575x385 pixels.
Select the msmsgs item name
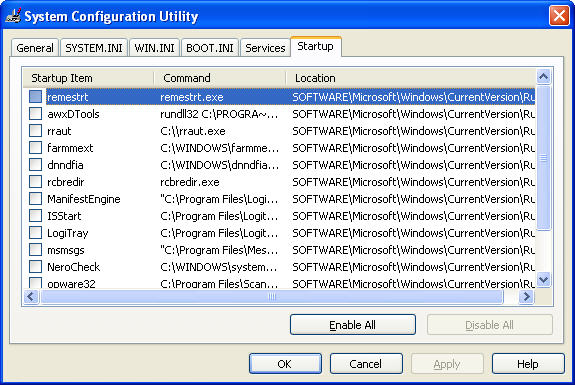[x=66, y=250]
